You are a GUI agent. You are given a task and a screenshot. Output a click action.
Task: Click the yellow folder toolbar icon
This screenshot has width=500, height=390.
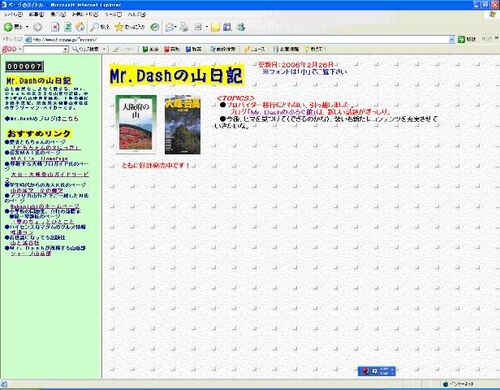tap(215, 27)
